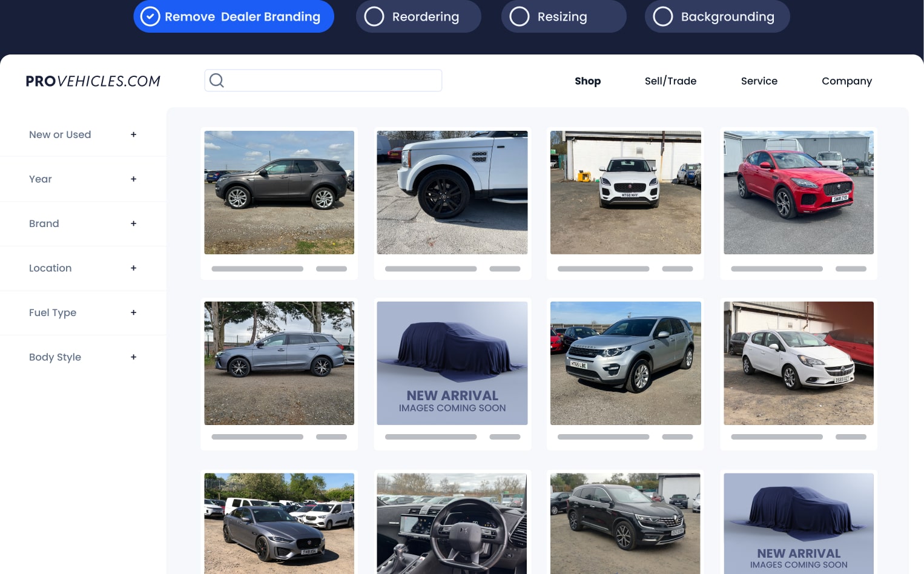Click the New or Used label

60,134
